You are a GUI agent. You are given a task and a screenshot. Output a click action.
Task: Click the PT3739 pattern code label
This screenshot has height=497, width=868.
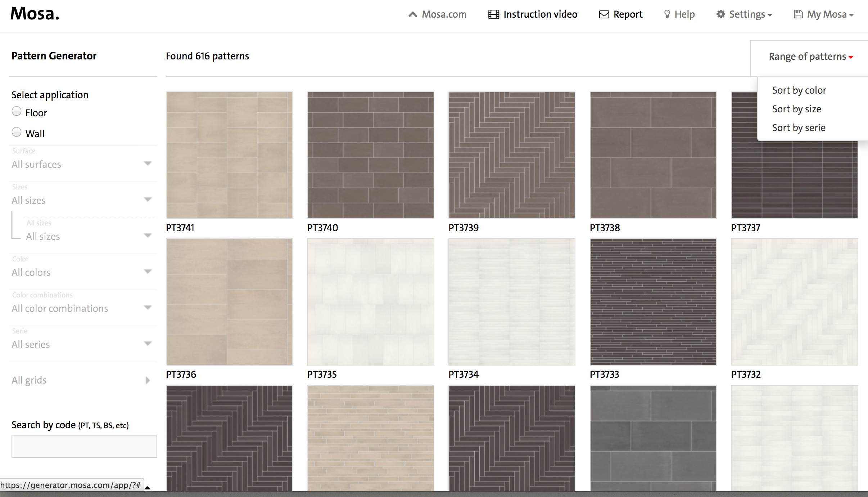pyautogui.click(x=464, y=228)
